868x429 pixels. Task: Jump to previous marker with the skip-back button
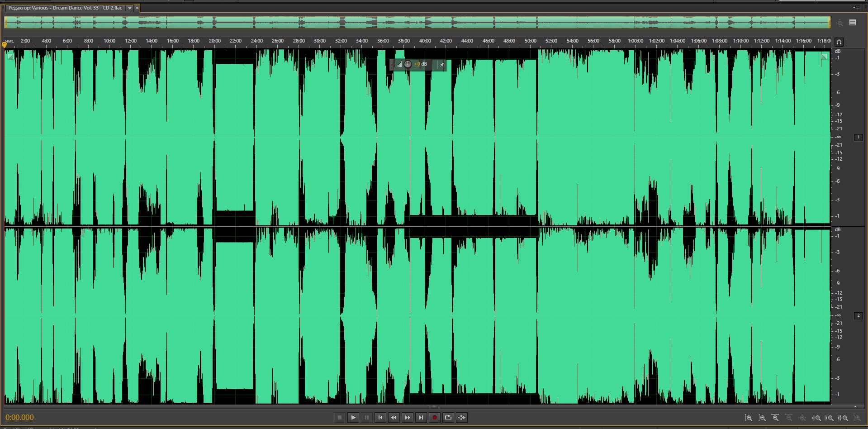380,417
